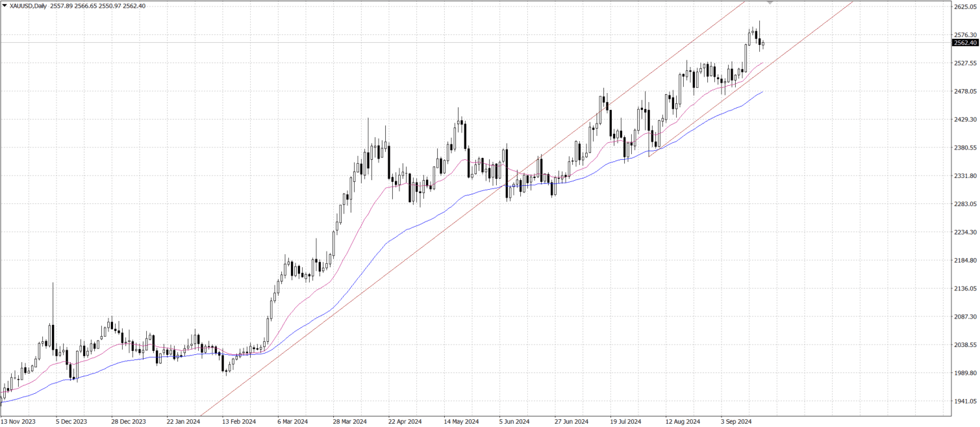
Task: Click the low price value 2550.97
Action: coord(111,5)
